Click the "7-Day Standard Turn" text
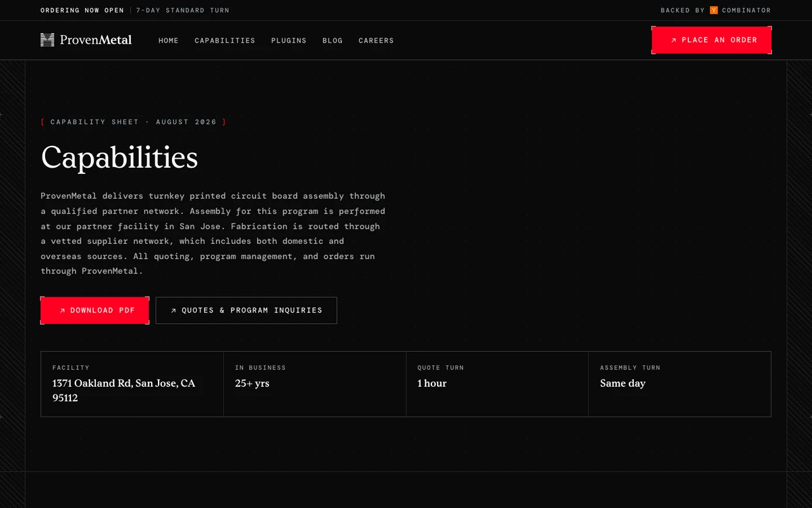Viewport: 812px width, 508px height. [183, 10]
